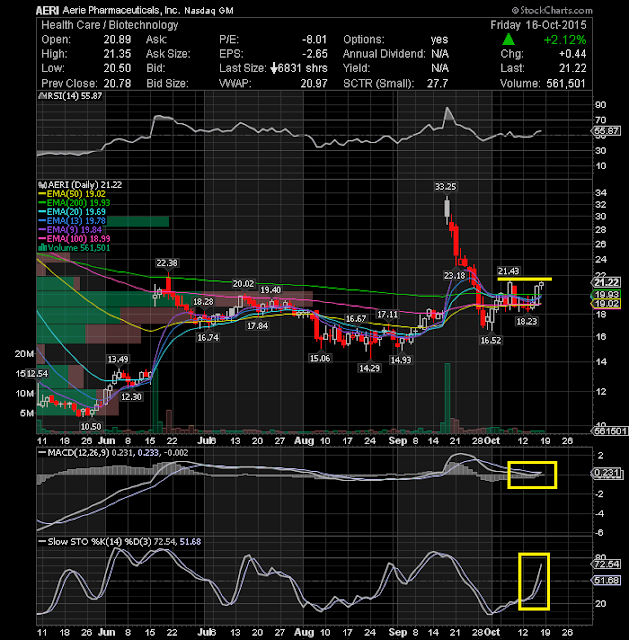The image size is (629, 640).
Task: Click the green EMA(200) legend line swatch
Action: pos(42,203)
